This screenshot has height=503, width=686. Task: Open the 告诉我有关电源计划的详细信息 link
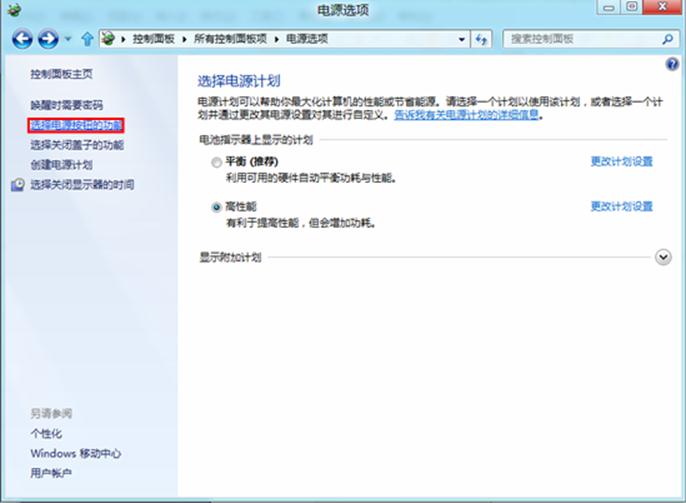click(466, 115)
